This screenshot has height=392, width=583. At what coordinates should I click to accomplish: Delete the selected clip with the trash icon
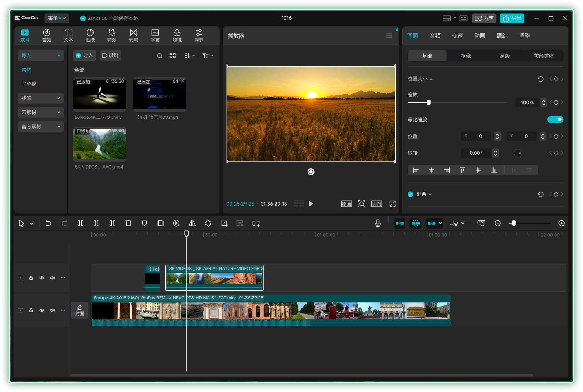(128, 223)
